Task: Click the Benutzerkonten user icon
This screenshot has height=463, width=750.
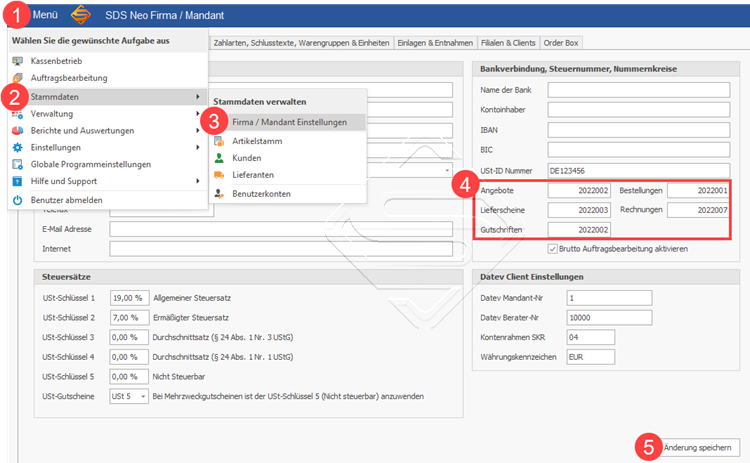Action: point(219,194)
